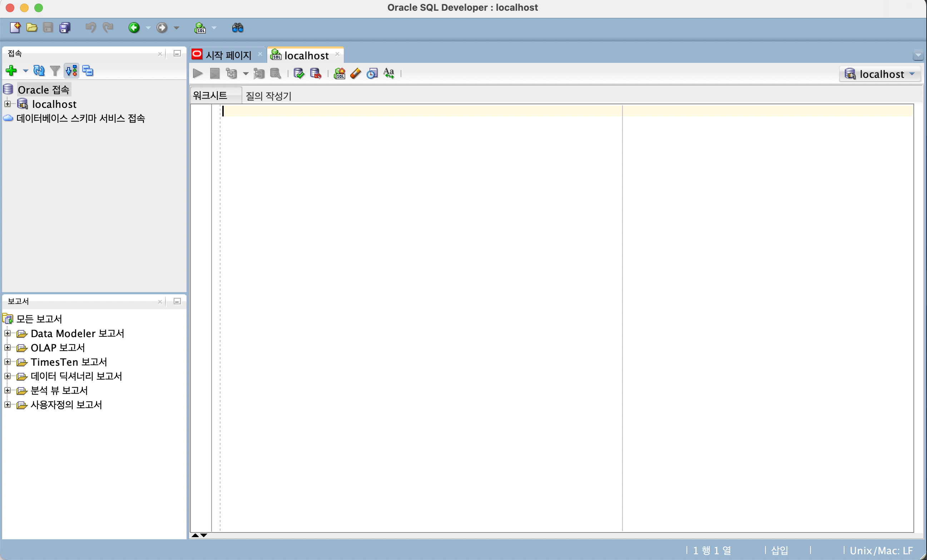
Task: Toggle schema browser icon in 접속 toolbar
Action: point(71,70)
